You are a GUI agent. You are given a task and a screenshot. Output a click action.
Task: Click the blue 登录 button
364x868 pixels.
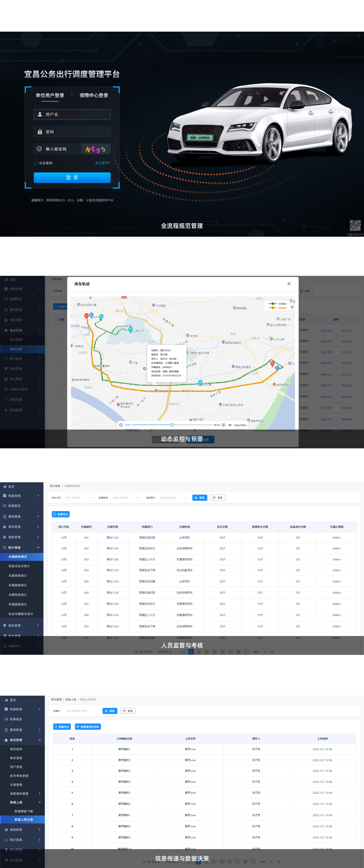click(72, 178)
